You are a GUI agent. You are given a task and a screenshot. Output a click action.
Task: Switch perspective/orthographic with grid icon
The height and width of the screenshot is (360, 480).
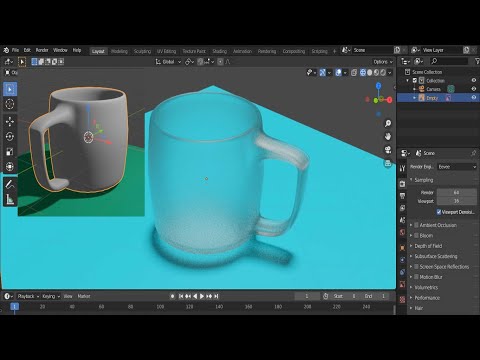388,163
